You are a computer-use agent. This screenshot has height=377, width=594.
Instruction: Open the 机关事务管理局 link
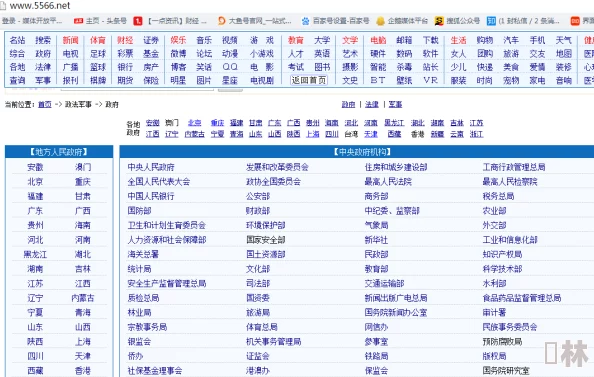274,342
